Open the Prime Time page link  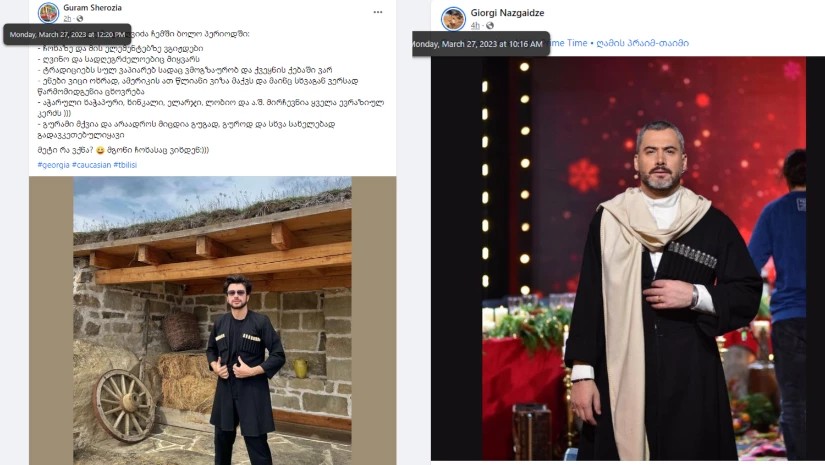pos(568,43)
